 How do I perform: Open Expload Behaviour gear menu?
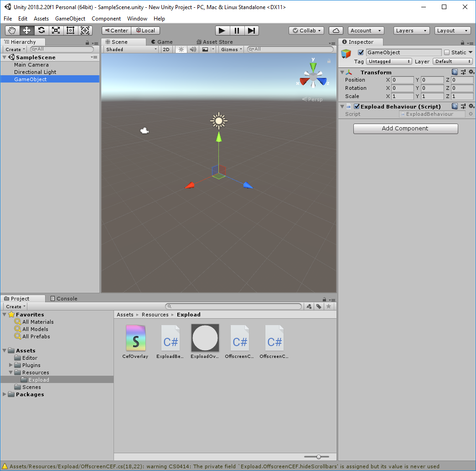471,106
